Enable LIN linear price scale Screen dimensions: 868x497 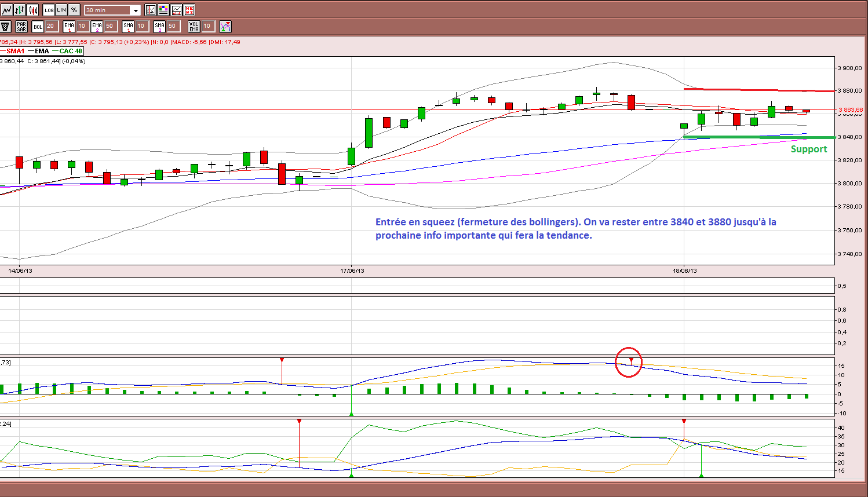point(61,10)
